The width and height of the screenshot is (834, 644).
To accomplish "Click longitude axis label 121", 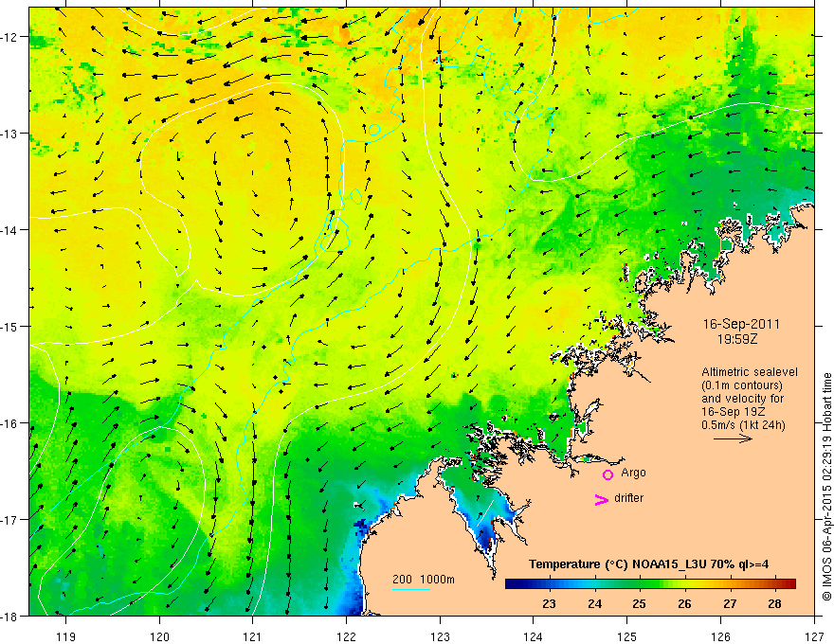I will [x=253, y=636].
